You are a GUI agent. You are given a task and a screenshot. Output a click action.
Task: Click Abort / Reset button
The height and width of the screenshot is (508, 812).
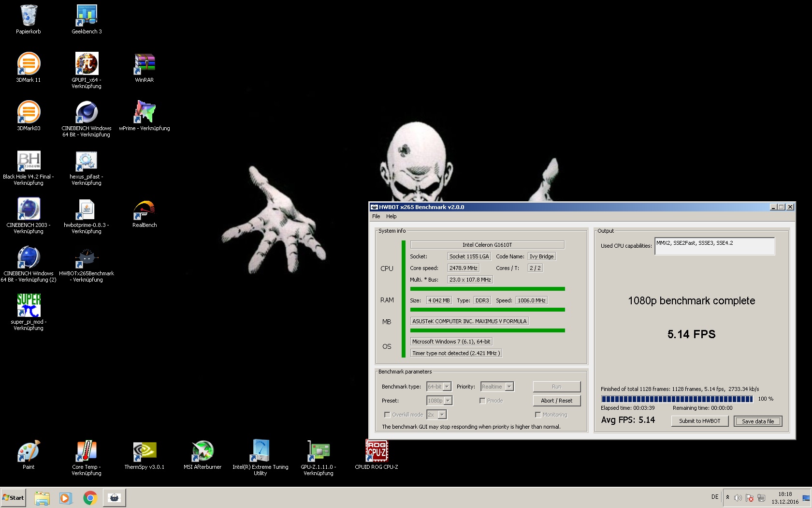(x=557, y=401)
